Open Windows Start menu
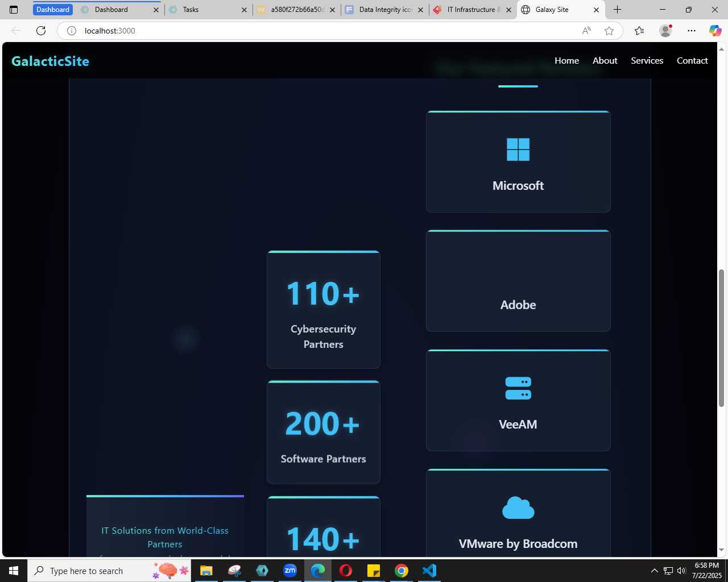The width and height of the screenshot is (728, 582). point(14,571)
